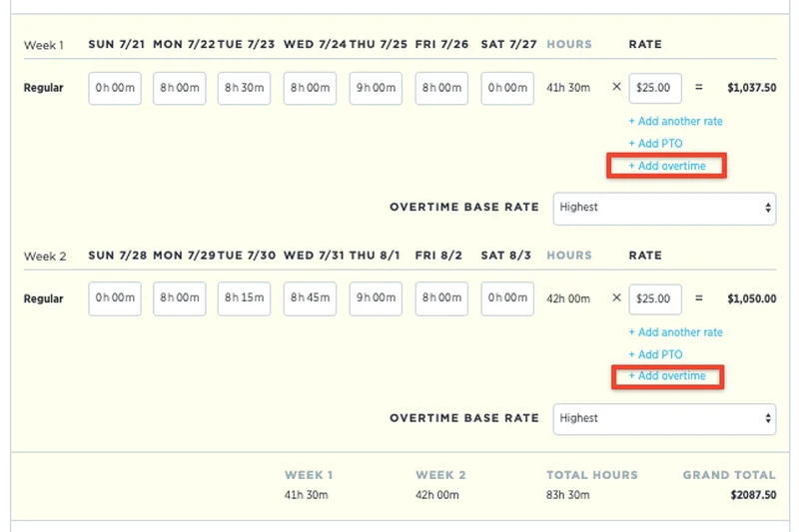The width and height of the screenshot is (799, 532).
Task: Select Week 2 Sunday 7/28 hours field
Action: click(115, 298)
